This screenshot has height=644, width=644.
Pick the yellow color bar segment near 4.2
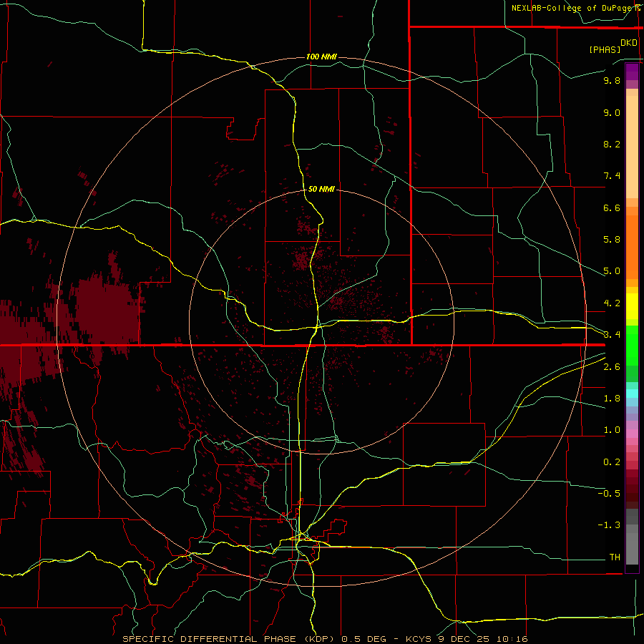click(x=632, y=306)
